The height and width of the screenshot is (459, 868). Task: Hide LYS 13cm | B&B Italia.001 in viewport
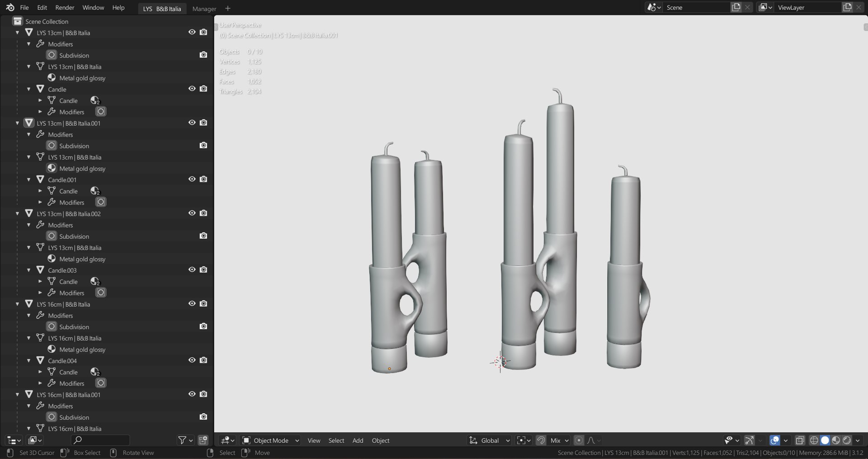pyautogui.click(x=192, y=123)
